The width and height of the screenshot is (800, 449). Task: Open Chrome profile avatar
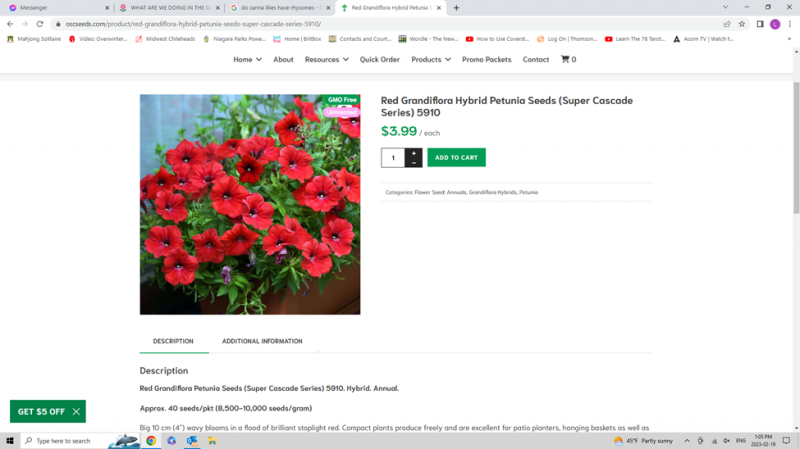775,24
